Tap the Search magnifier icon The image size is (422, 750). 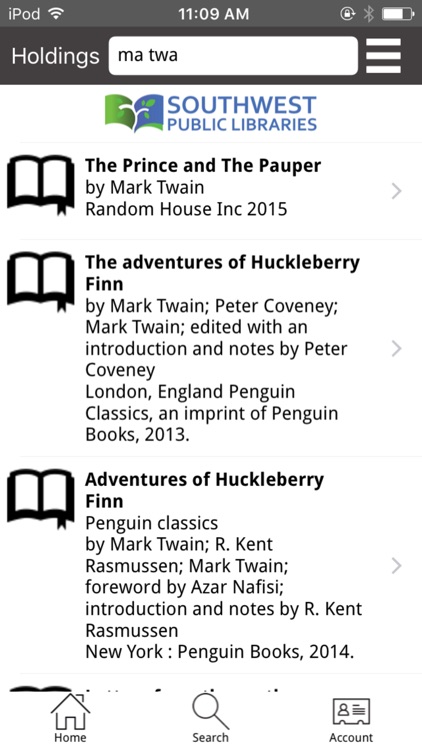point(211,711)
